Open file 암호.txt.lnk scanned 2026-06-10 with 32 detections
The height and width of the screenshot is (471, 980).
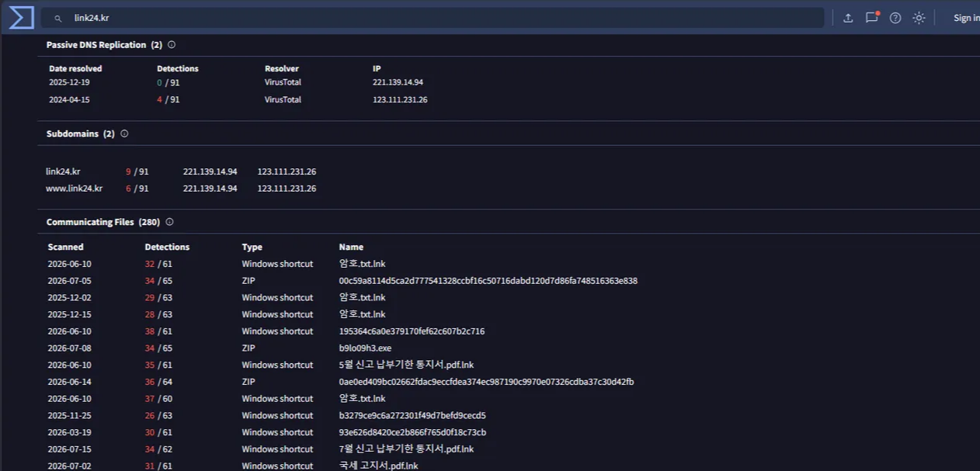click(362, 264)
